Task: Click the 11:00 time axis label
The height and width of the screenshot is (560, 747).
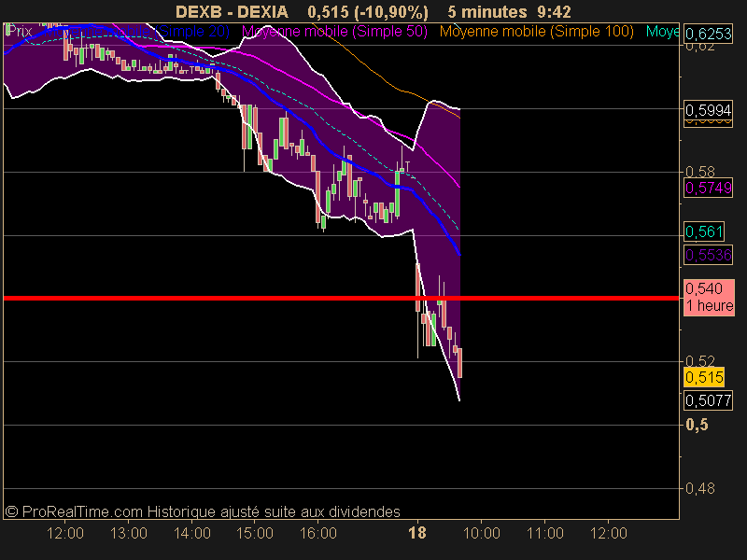Action: pos(545,533)
